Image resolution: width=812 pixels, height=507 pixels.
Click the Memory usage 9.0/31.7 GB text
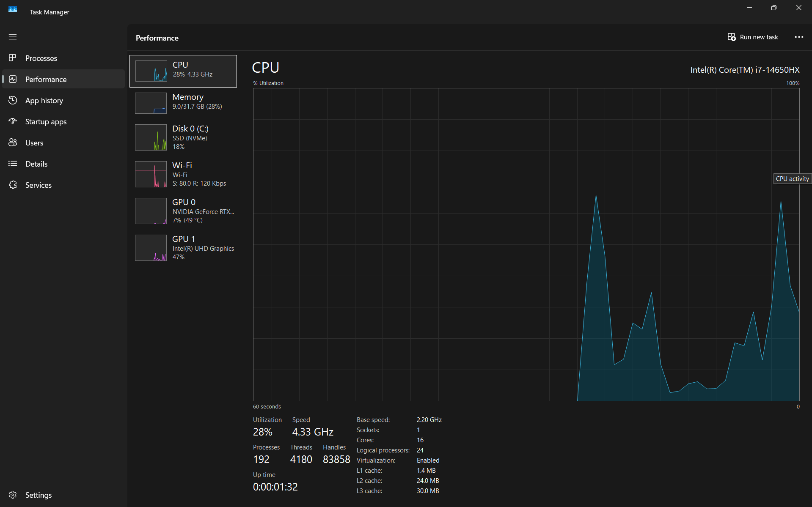tap(197, 107)
